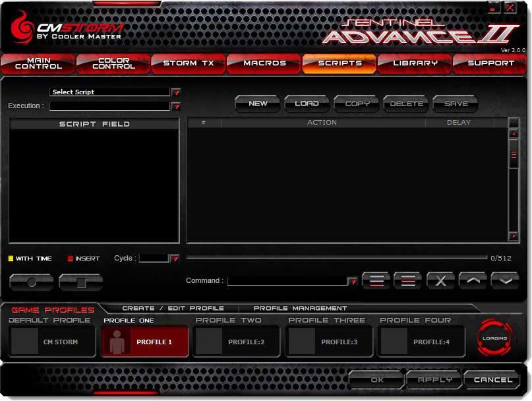
Task: Stop recording with the square stop button
Action: (81, 282)
